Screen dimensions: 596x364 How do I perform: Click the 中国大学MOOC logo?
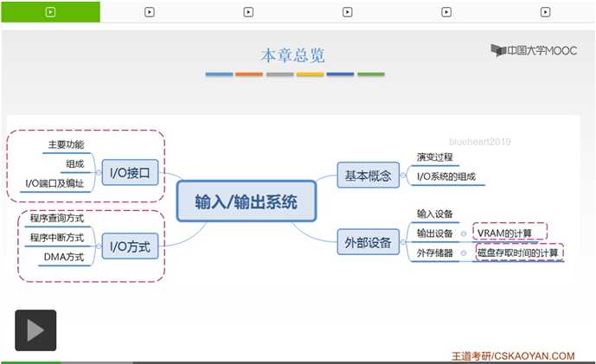point(534,50)
